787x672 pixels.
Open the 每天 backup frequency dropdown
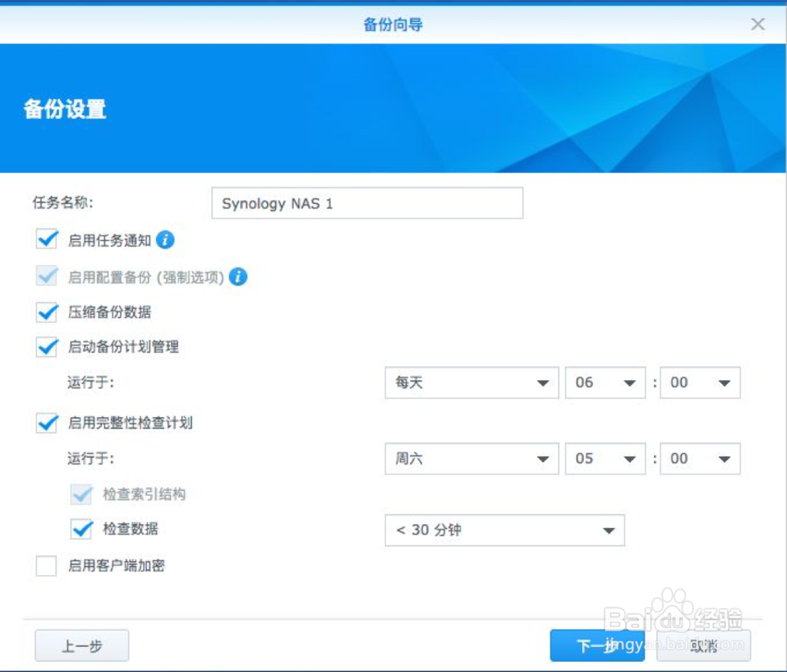[471, 382]
